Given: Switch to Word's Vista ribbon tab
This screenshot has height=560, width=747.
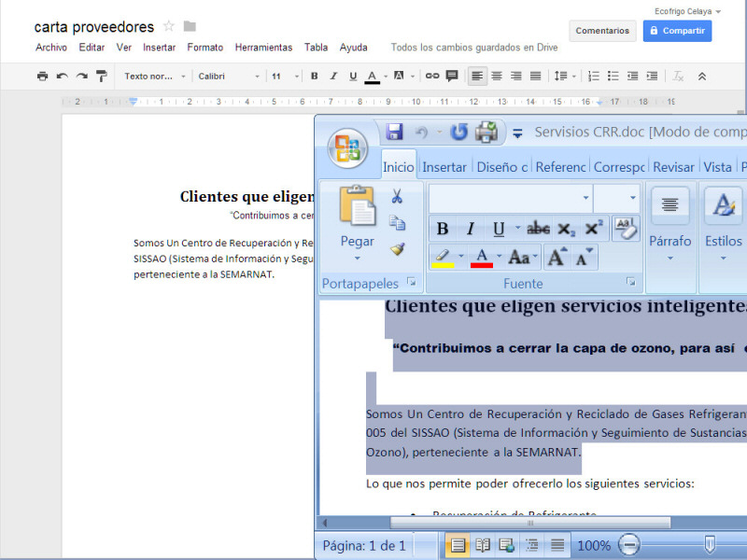Looking at the screenshot, I should (x=717, y=167).
